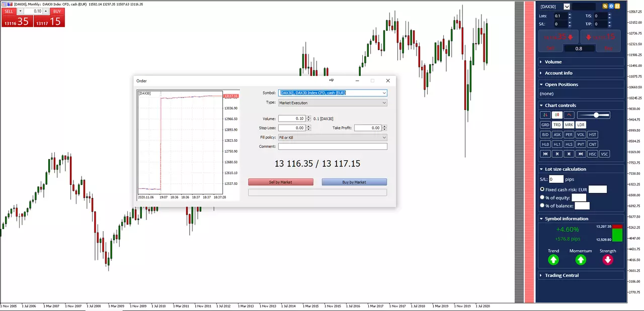644x311 pixels.
Task: Open one-click trading panel dropdown arrow
Action: 20,11
